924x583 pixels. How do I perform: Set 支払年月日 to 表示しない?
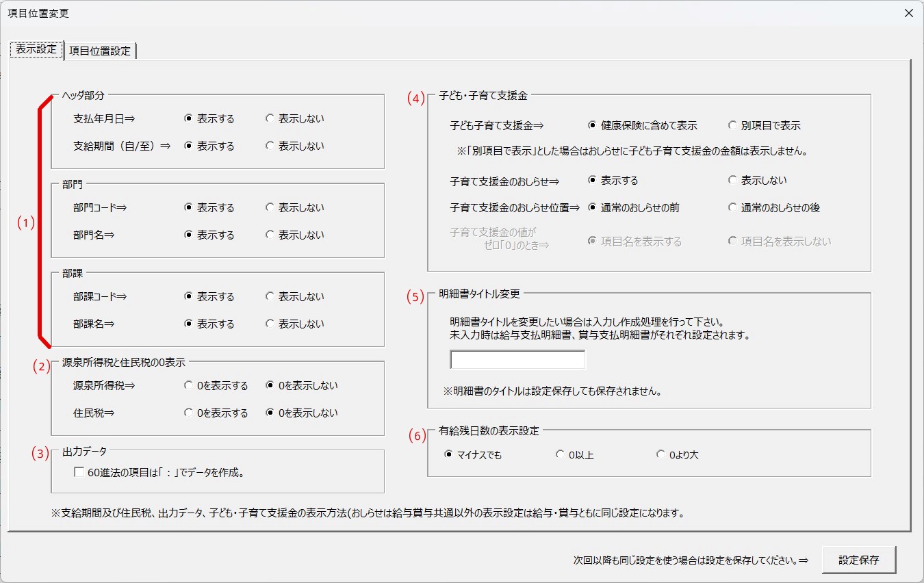click(295, 118)
